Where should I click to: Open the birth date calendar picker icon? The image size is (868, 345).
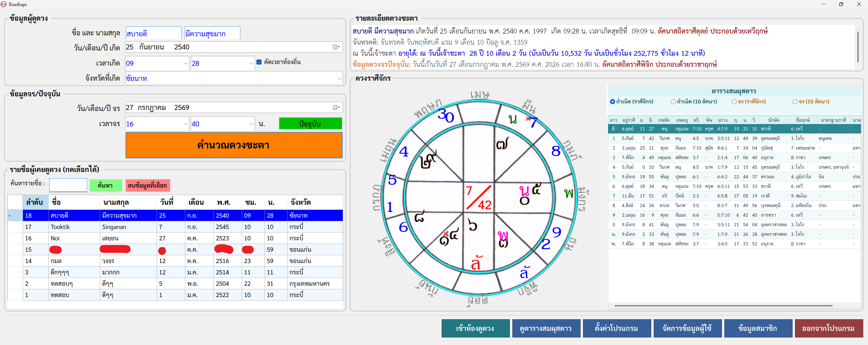pyautogui.click(x=336, y=47)
